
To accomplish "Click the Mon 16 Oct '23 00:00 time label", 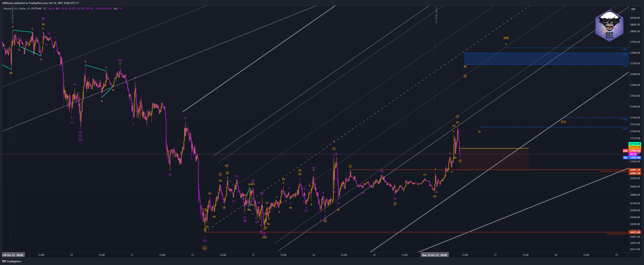I will coord(435,255).
